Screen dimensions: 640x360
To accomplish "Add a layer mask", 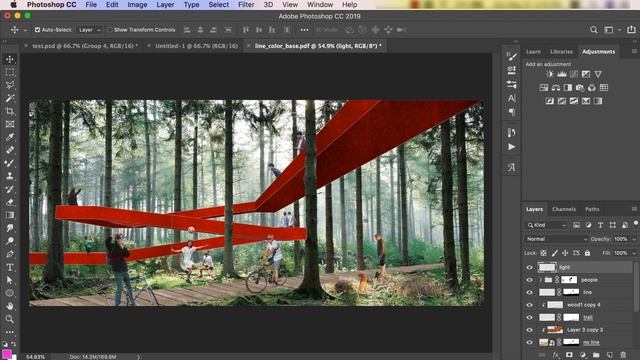I will point(569,355).
